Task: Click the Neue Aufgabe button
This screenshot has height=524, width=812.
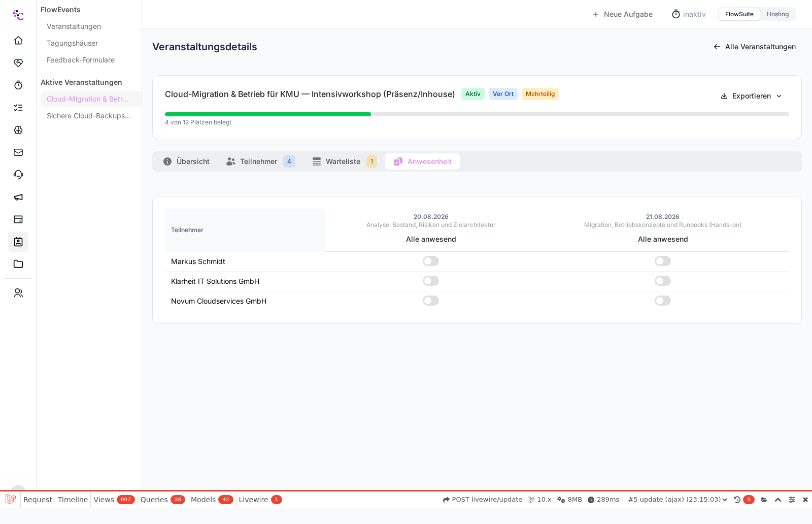Action: point(622,14)
